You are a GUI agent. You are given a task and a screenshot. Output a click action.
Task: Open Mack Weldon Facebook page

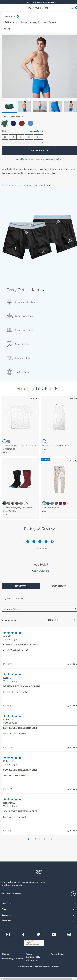23,934
